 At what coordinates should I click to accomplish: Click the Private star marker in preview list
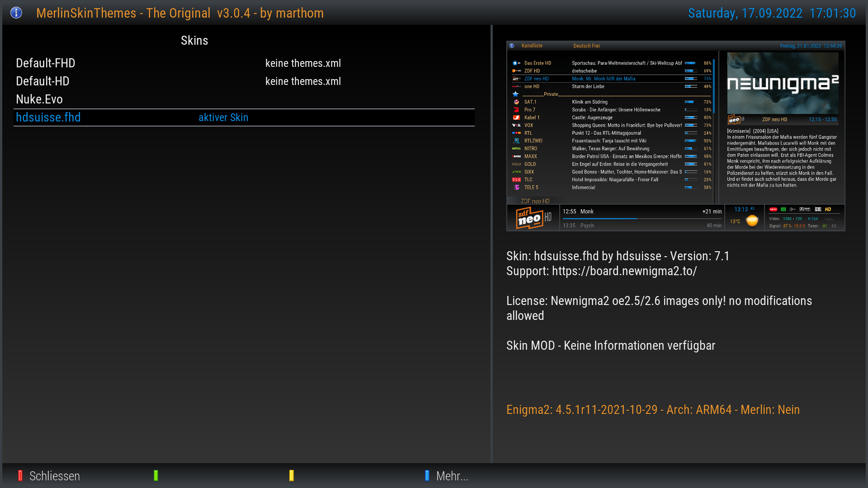[x=515, y=94]
